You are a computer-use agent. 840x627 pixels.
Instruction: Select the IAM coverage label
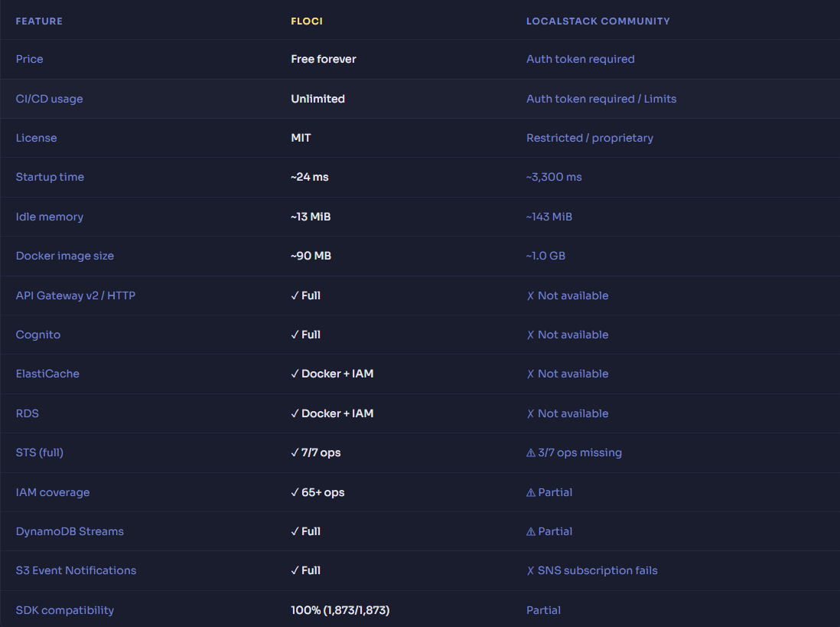pyautogui.click(x=53, y=492)
